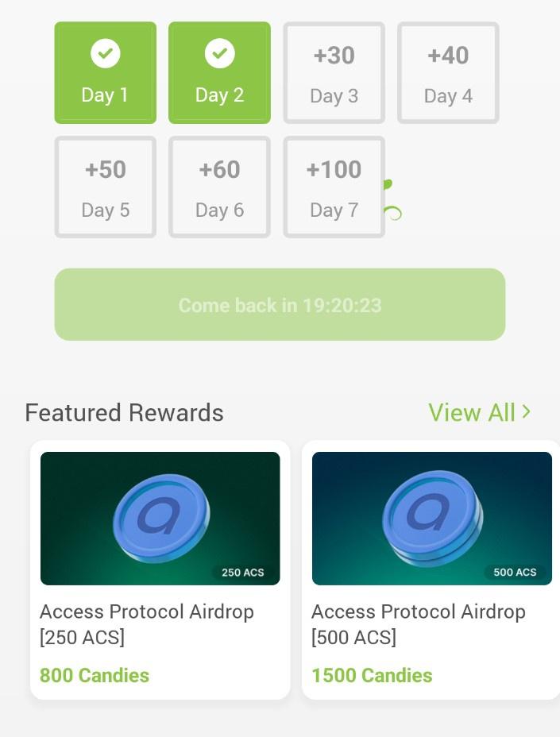The width and height of the screenshot is (560, 737).
Task: Tap the 800 Candies price label
Action: pos(95,675)
